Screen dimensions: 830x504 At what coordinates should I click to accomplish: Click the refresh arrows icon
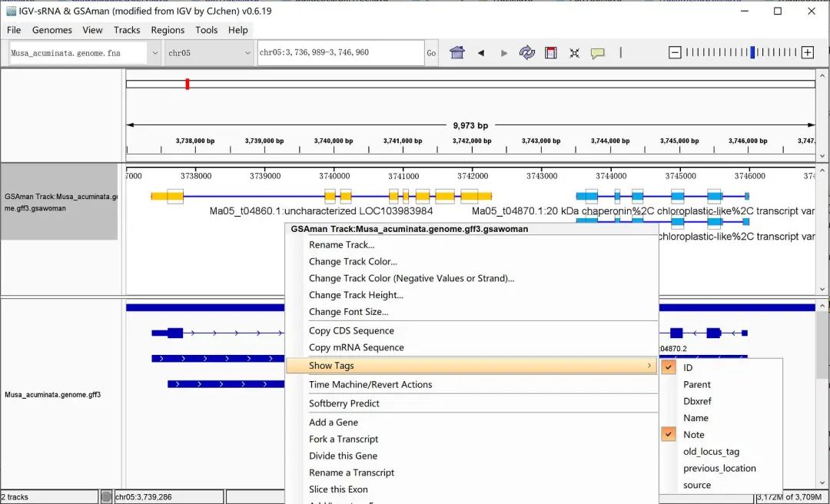[527, 53]
